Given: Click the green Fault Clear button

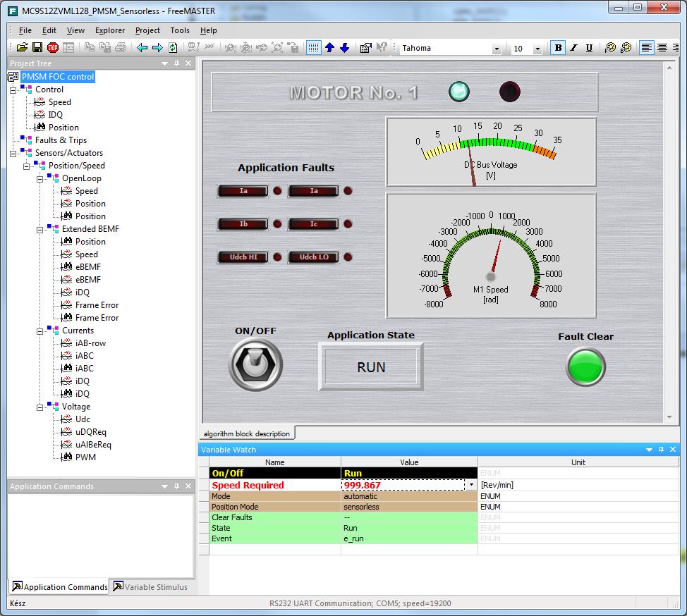Looking at the screenshot, I should pos(586,367).
